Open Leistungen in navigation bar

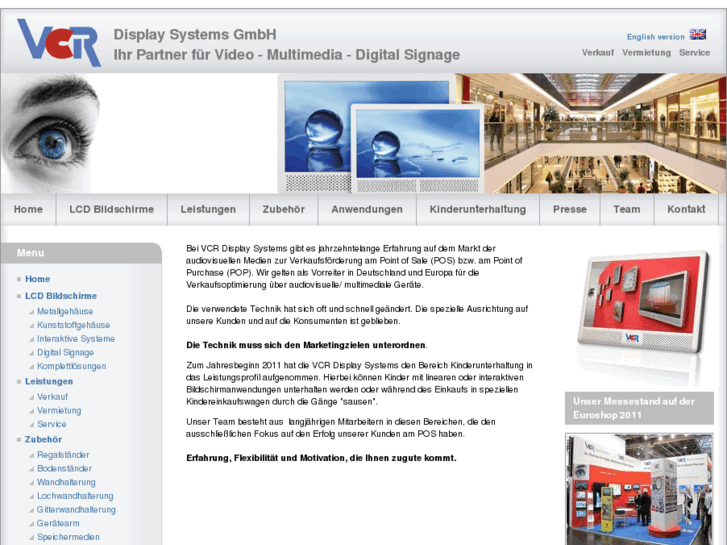[208, 209]
